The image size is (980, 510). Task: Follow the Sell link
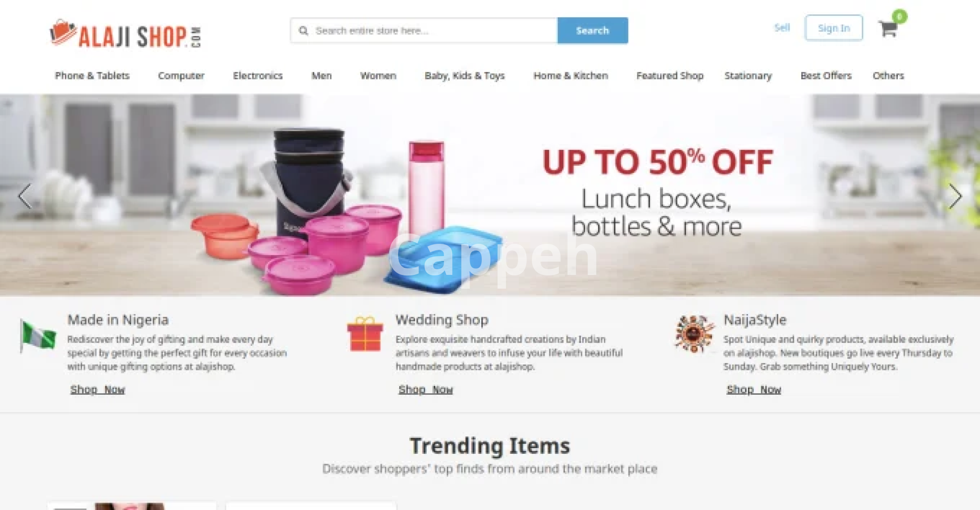tap(782, 28)
